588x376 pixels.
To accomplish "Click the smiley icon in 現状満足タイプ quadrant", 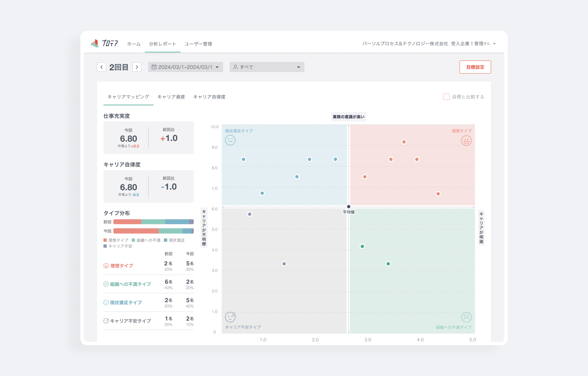I will pyautogui.click(x=230, y=140).
